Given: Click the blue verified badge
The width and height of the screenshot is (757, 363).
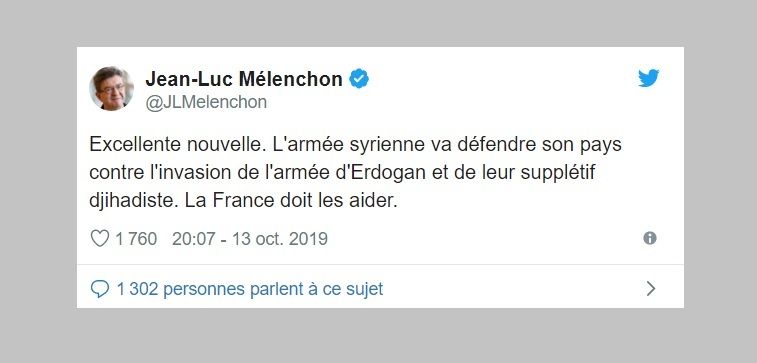Looking at the screenshot, I should 359,79.
